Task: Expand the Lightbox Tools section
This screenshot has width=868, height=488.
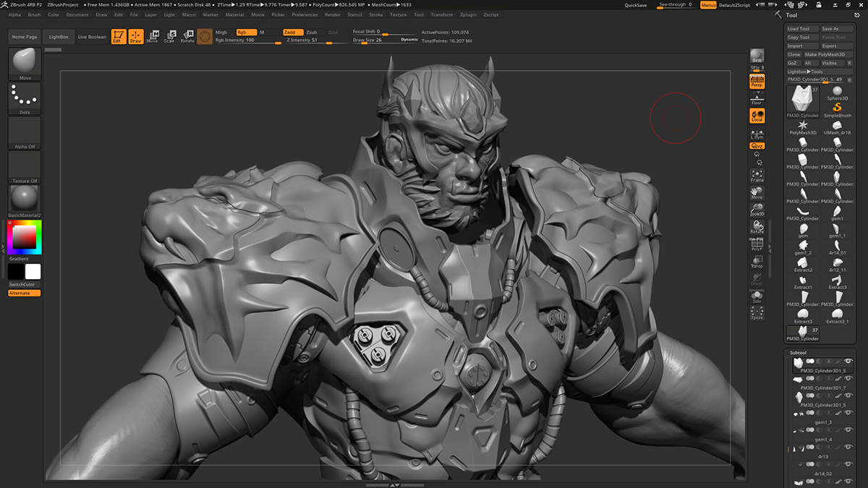Action: (805, 72)
